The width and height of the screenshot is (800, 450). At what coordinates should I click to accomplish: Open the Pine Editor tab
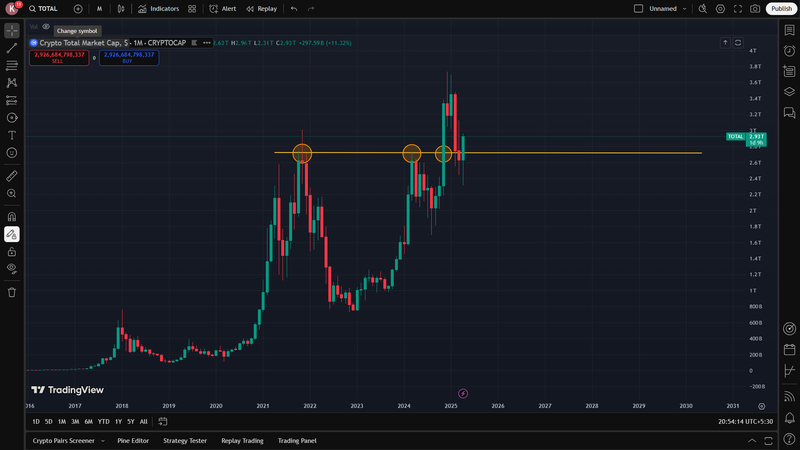click(x=133, y=441)
